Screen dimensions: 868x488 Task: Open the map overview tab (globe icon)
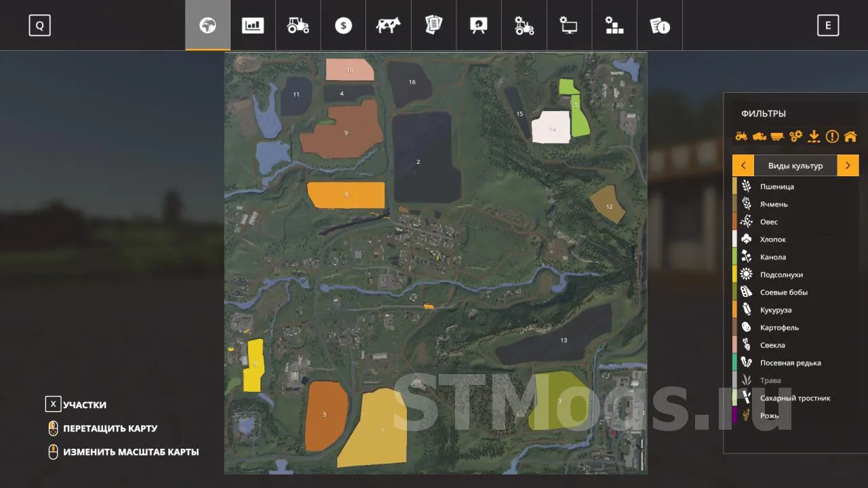click(x=208, y=26)
